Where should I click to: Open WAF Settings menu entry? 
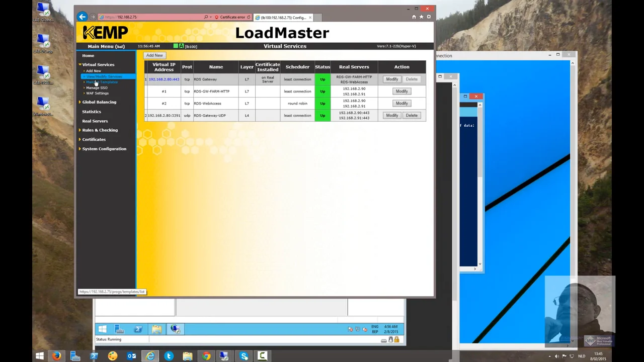point(97,94)
